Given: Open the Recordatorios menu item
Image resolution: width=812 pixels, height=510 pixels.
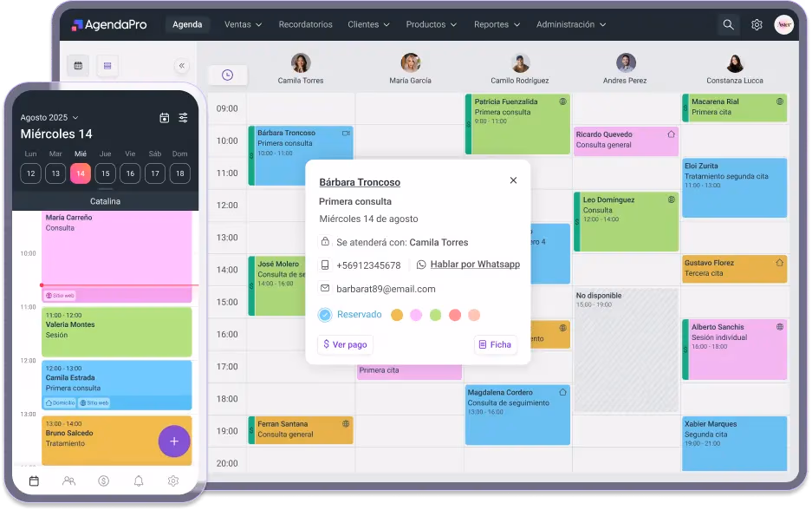Looking at the screenshot, I should point(305,25).
